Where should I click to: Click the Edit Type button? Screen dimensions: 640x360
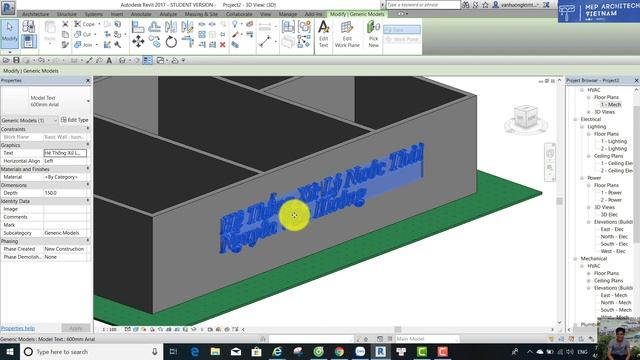[75, 120]
